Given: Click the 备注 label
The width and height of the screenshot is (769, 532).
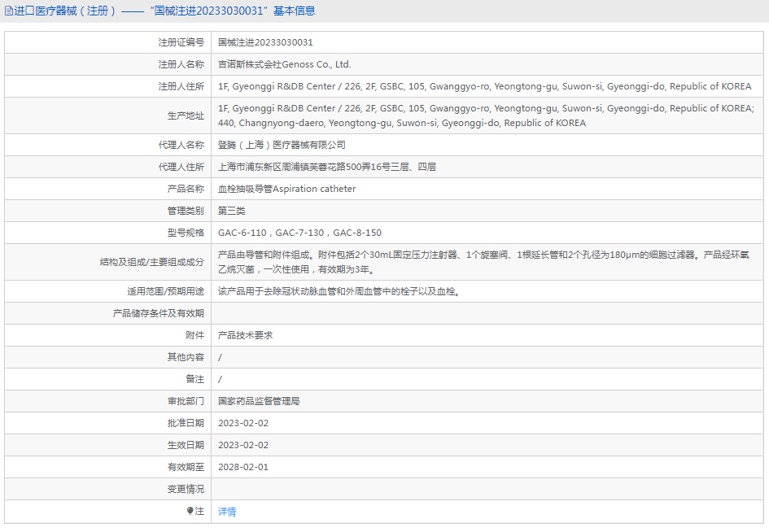Looking at the screenshot, I should 194,380.
